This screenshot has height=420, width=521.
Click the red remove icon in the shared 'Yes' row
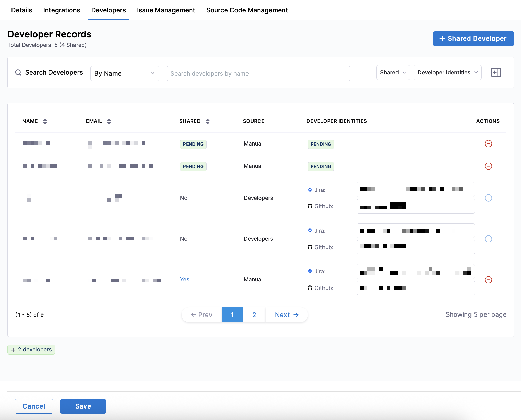488,280
